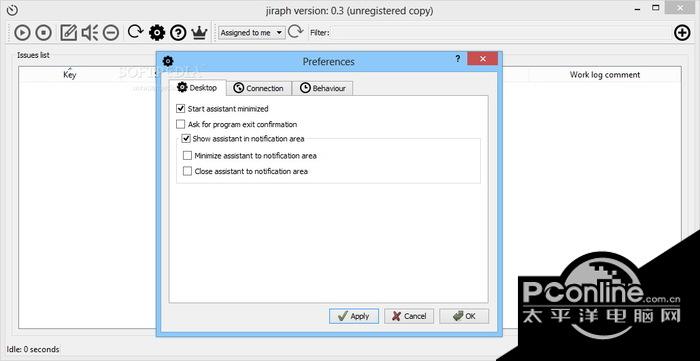Screen dimensions: 700x361
Task: Enable Close assistant to notification area
Action: tap(188, 171)
